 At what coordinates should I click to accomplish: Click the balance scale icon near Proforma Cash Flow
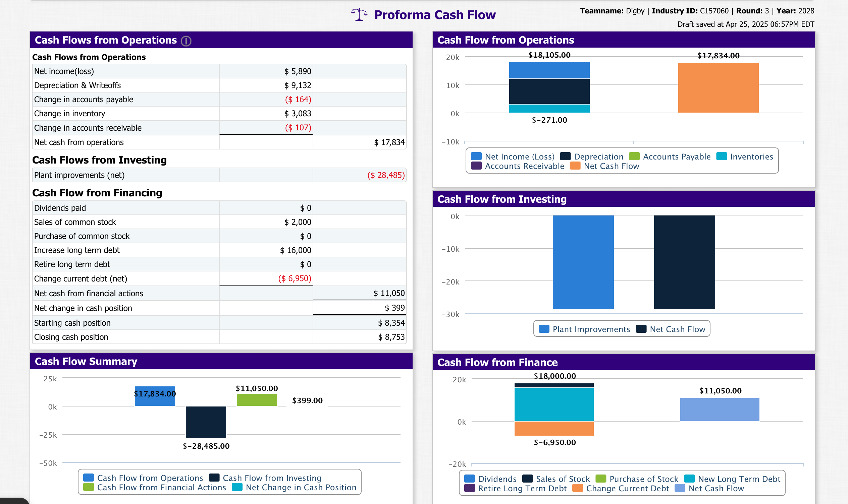tap(359, 15)
